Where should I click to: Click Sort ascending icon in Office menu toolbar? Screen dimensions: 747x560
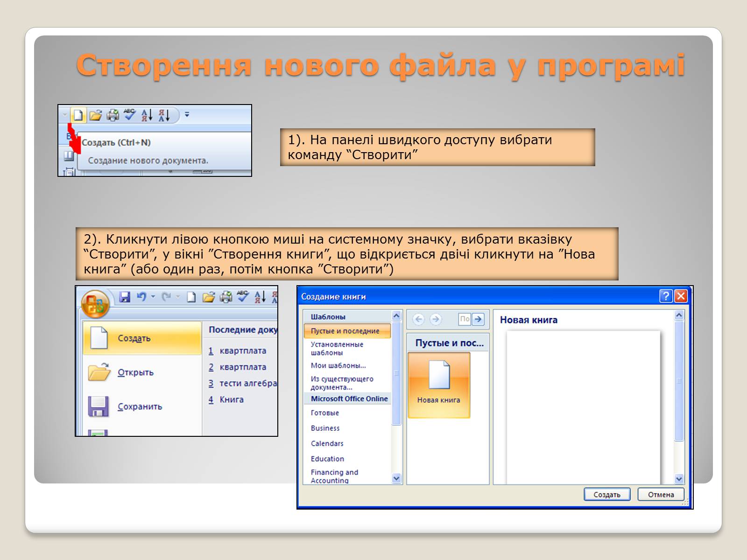[x=260, y=297]
